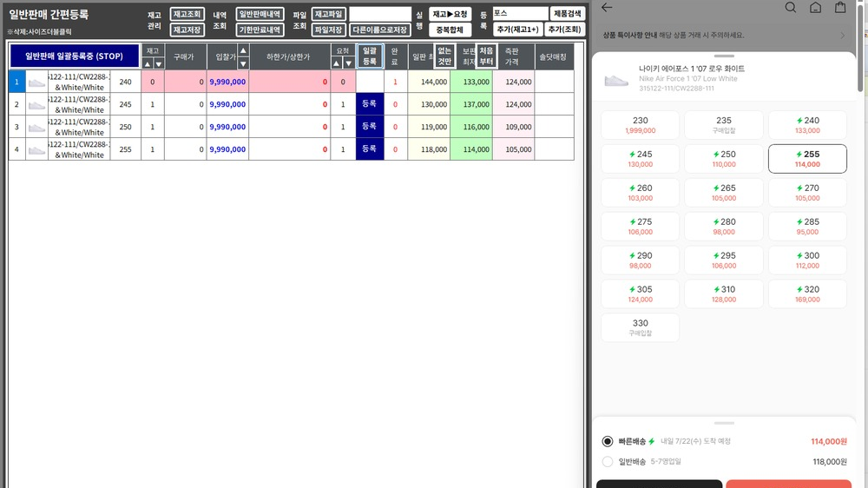Image resolution: width=868 pixels, height=488 pixels.
Task: Open the shopping bag icon
Action: (x=840, y=7)
